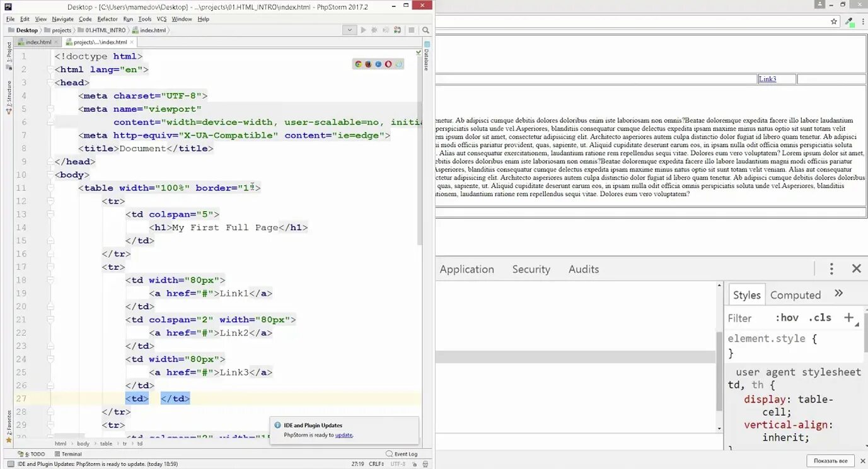Image resolution: width=868 pixels, height=469 pixels.
Task: Click Desktop breadcrumb in navigation bar
Action: (23, 30)
